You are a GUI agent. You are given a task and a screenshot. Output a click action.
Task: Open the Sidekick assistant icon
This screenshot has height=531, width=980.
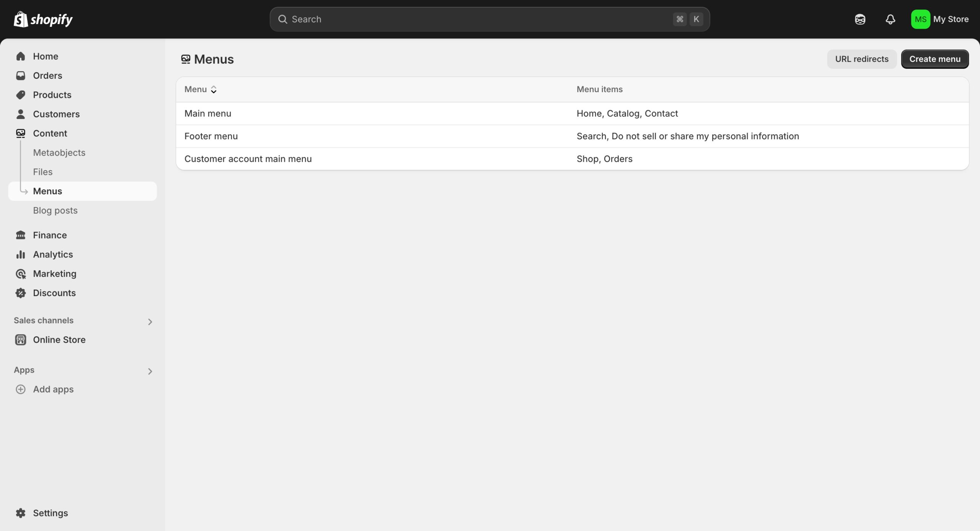click(x=860, y=19)
